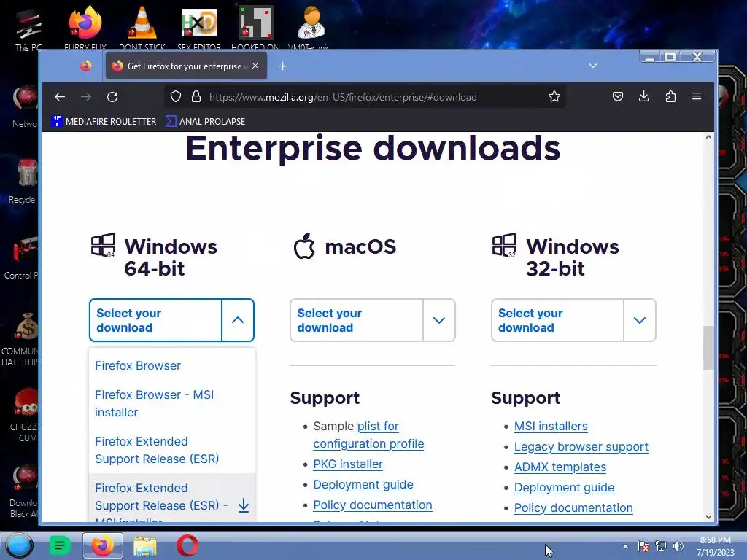Bookmark this page with the star icon

coord(554,97)
